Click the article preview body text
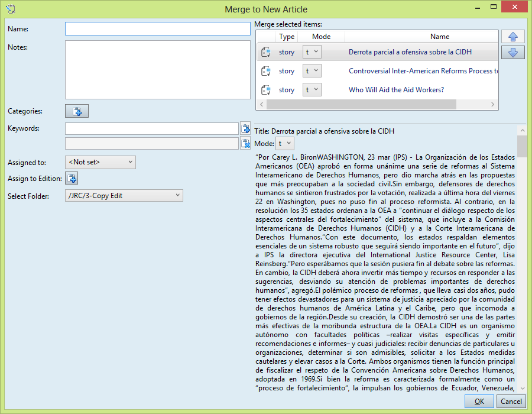This screenshot has height=414, width=532. 385,273
